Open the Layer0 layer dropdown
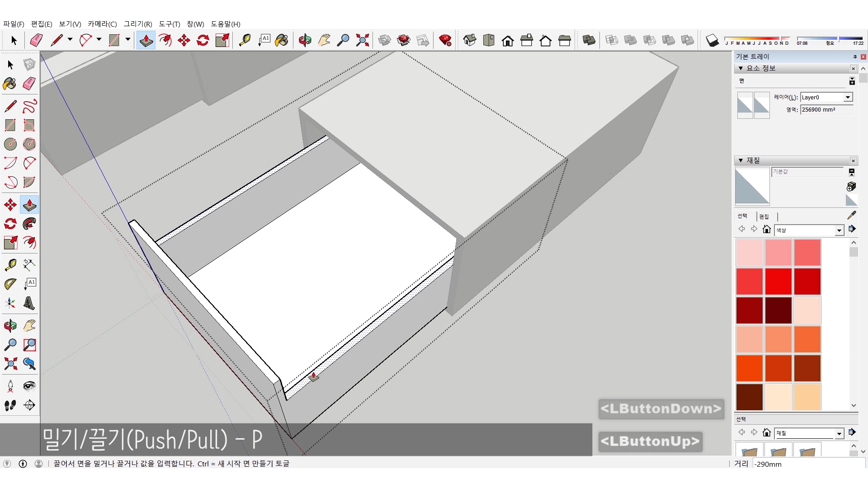 click(848, 97)
